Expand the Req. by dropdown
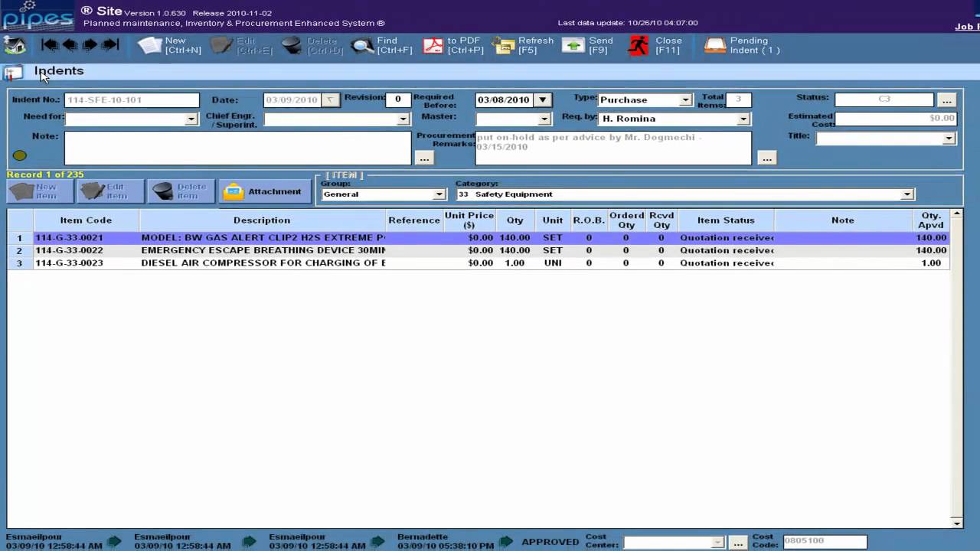The height and width of the screenshot is (551, 980). [x=743, y=119]
